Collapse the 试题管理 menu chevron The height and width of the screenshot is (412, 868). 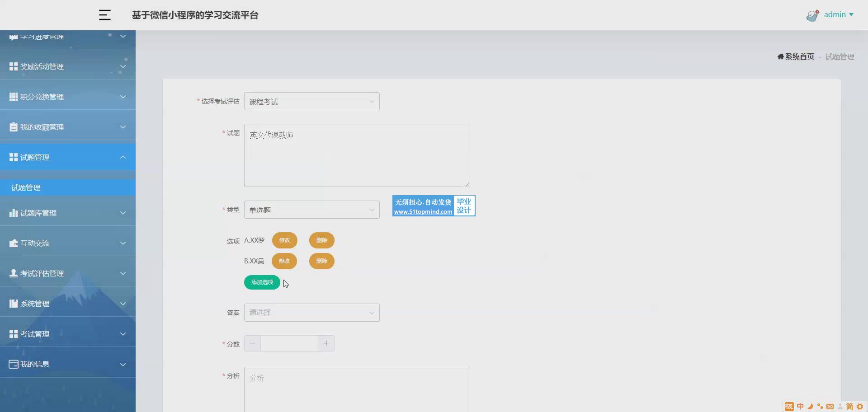[123, 157]
